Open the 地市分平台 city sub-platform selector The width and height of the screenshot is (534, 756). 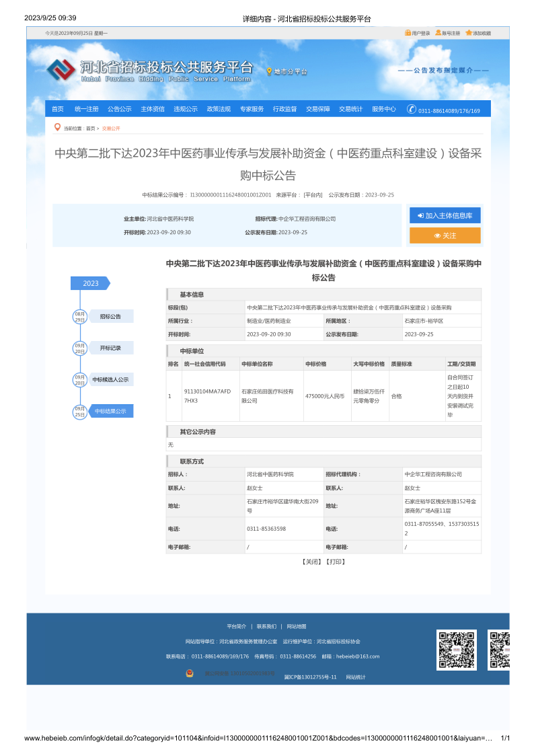(x=290, y=72)
